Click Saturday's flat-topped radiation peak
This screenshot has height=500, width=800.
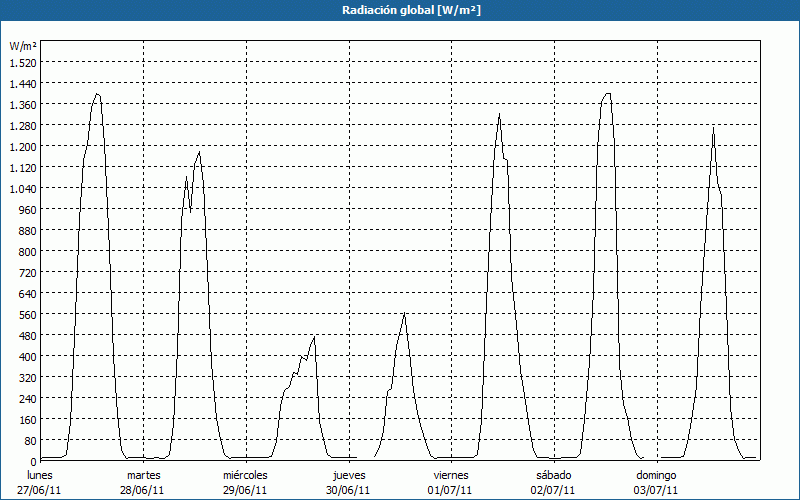(607, 94)
